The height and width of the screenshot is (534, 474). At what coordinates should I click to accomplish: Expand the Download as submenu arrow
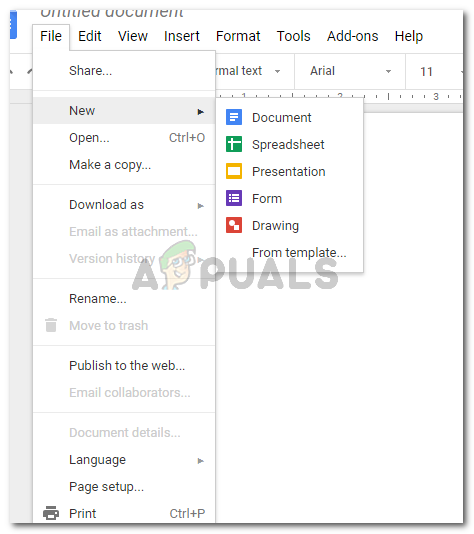click(201, 206)
